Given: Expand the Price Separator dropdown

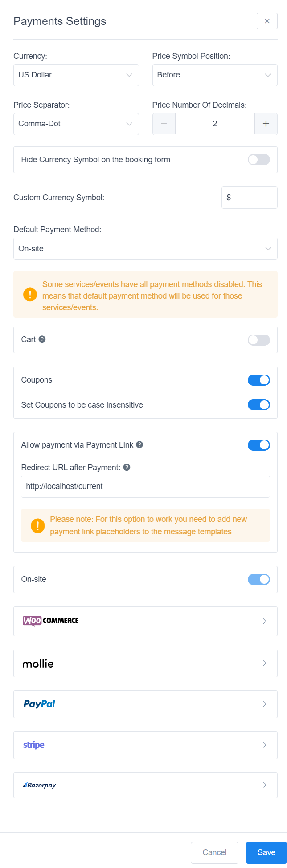Looking at the screenshot, I should pyautogui.click(x=76, y=124).
